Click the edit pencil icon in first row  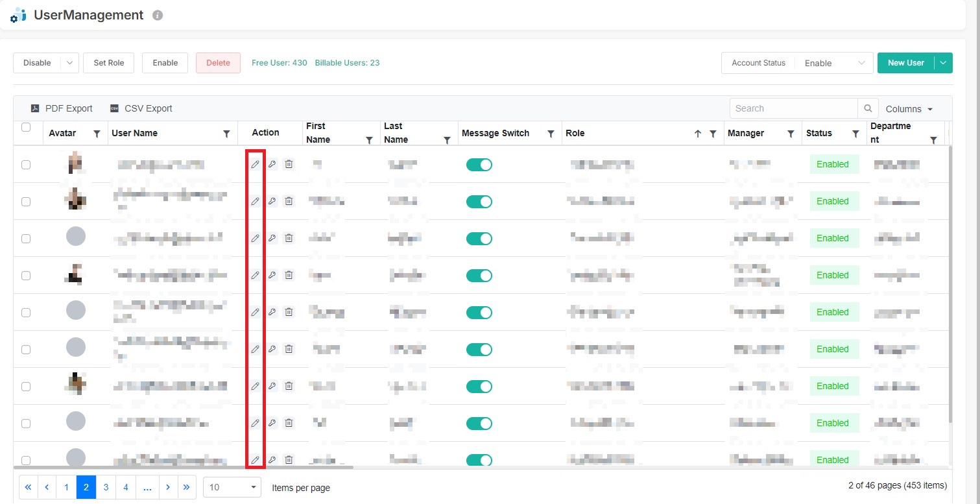tap(256, 164)
